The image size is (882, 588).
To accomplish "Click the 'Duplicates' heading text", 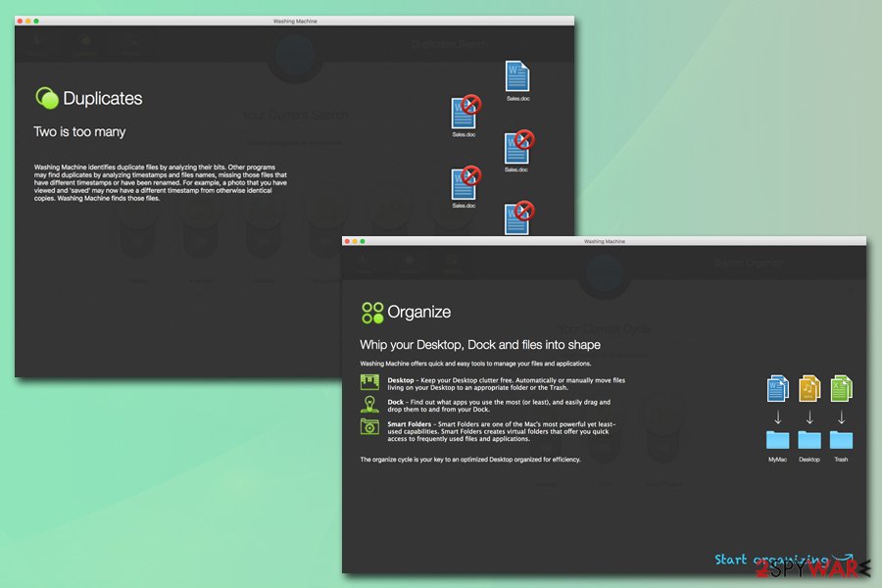I will click(102, 98).
